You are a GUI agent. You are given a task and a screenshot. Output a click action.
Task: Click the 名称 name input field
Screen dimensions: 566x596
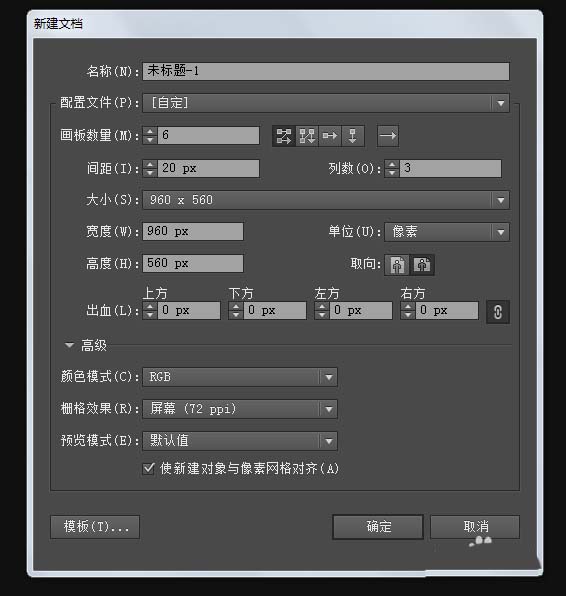326,71
